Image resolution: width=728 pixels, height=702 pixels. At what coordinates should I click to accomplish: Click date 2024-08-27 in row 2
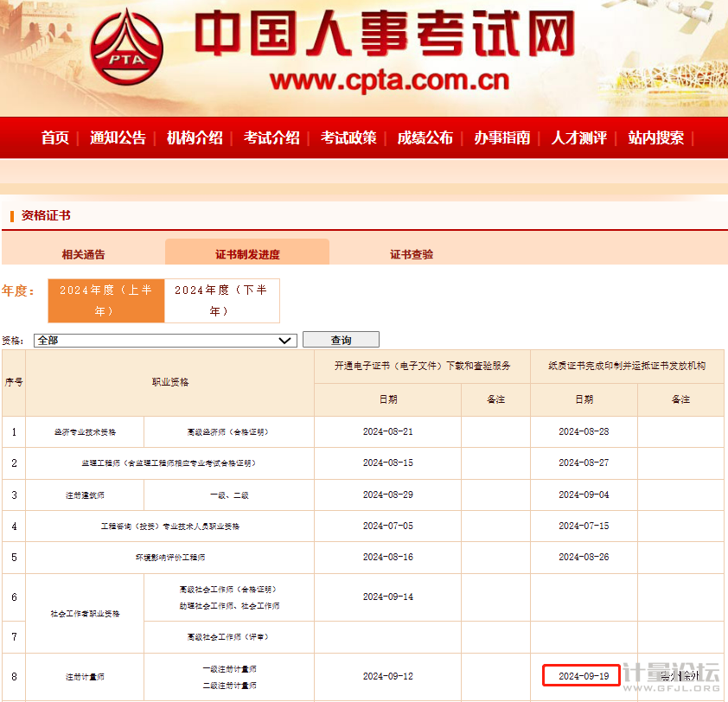point(584,463)
